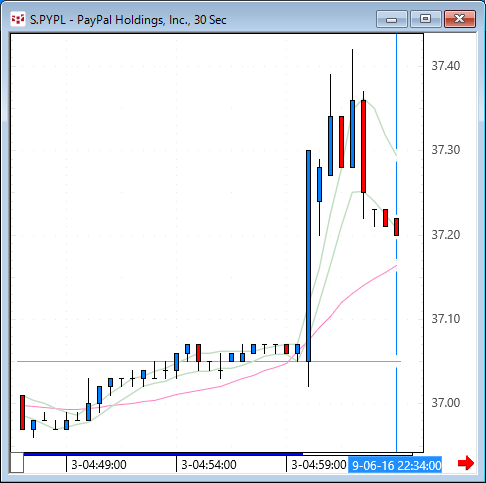
Task: Click the chart app icon in title bar
Action: point(18,19)
